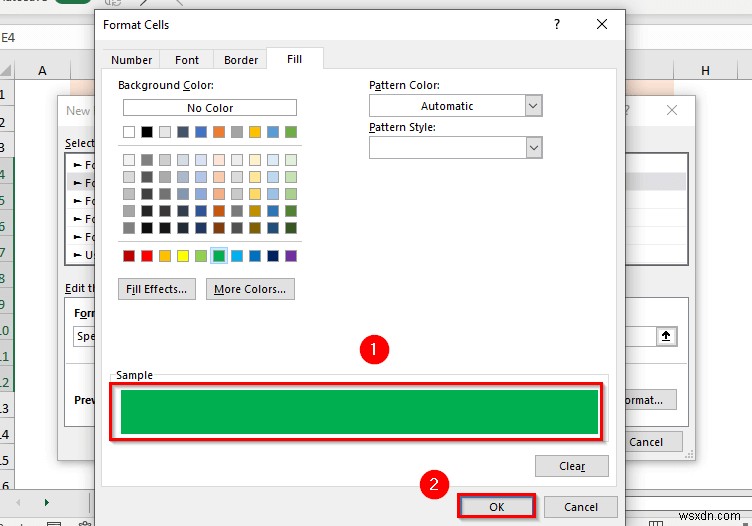Open Fill Effects options

coord(156,289)
